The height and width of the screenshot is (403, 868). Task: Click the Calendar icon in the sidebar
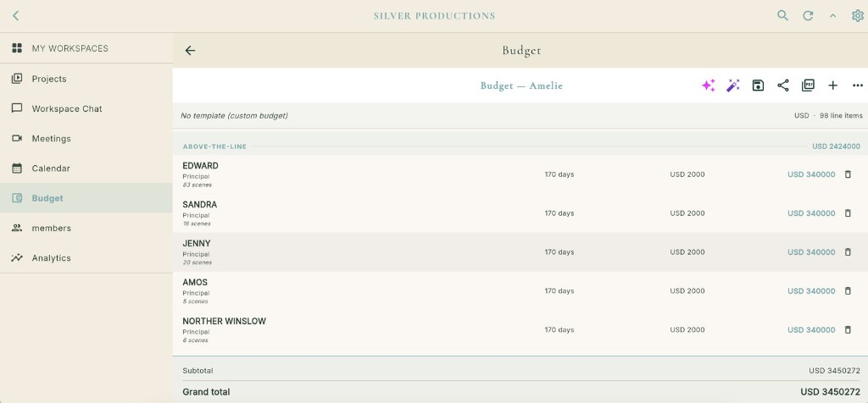coord(17,168)
